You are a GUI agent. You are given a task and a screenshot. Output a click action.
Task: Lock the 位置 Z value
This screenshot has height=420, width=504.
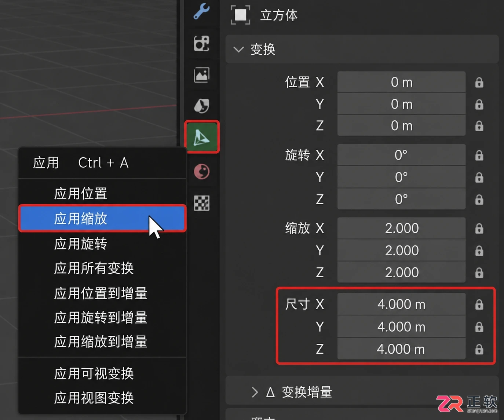click(479, 126)
